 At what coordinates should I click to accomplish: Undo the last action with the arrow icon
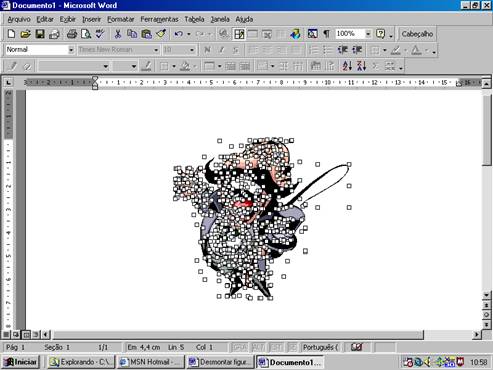[x=179, y=34]
